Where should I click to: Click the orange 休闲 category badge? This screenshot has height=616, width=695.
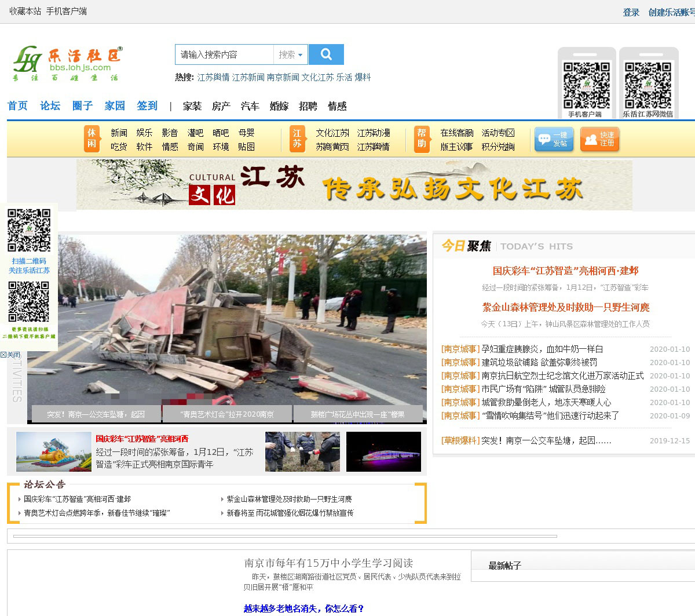pyautogui.click(x=92, y=139)
